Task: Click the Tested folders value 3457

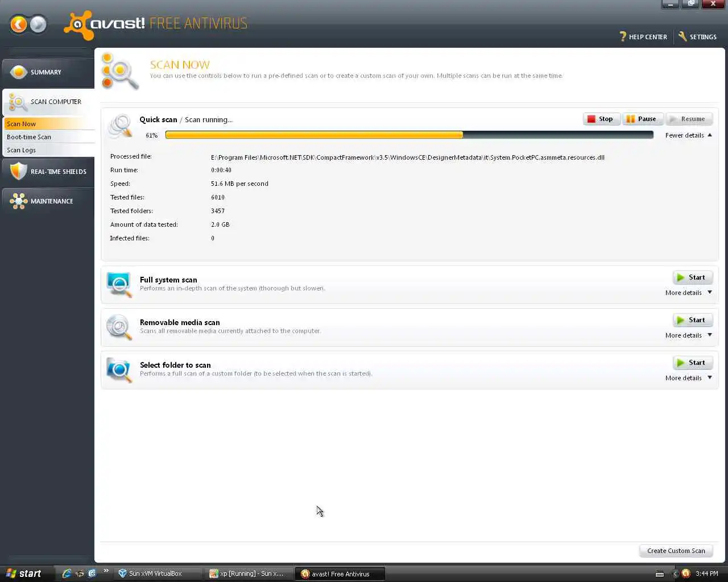Action: (218, 211)
